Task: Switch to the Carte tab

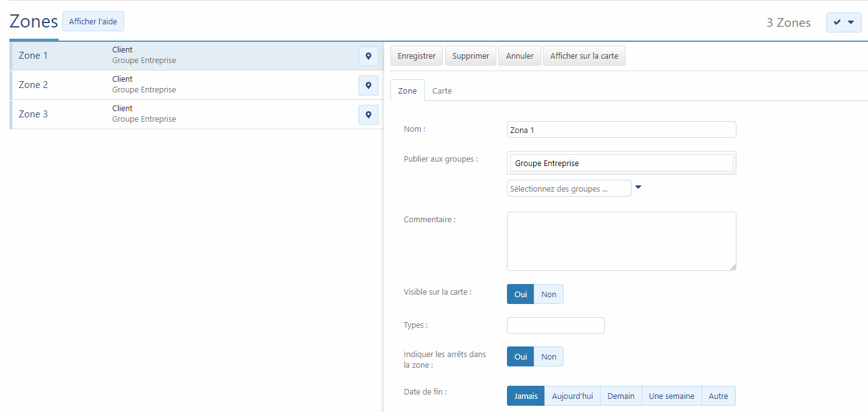Action: point(442,91)
